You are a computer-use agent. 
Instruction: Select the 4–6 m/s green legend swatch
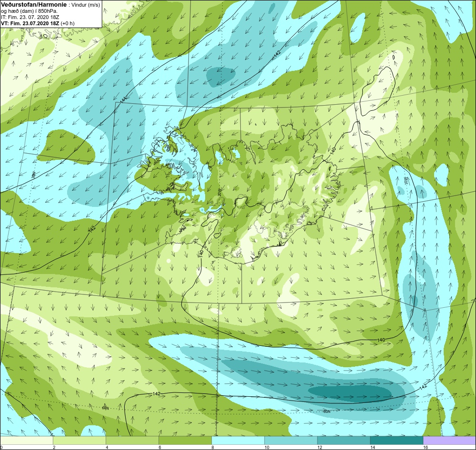tap(132, 440)
